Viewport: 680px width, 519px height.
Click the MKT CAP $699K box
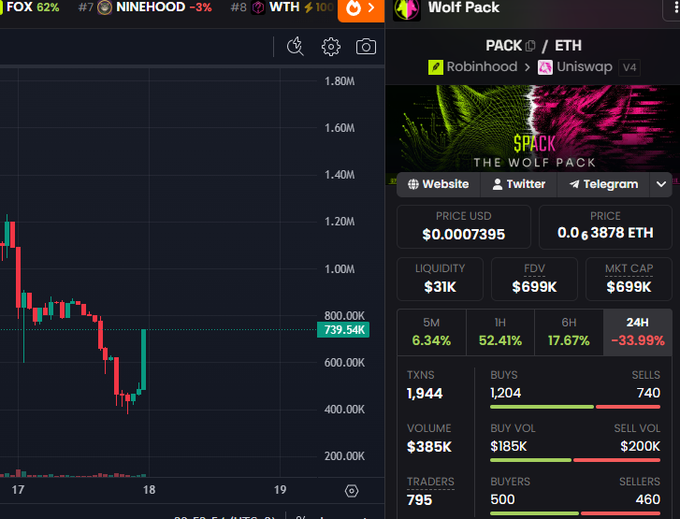pyautogui.click(x=629, y=279)
